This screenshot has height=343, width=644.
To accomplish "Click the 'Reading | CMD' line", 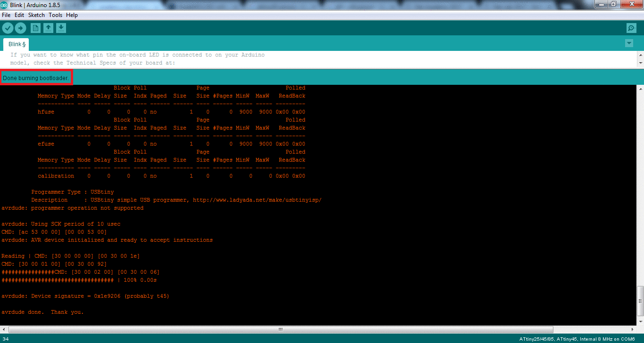I will [71, 256].
